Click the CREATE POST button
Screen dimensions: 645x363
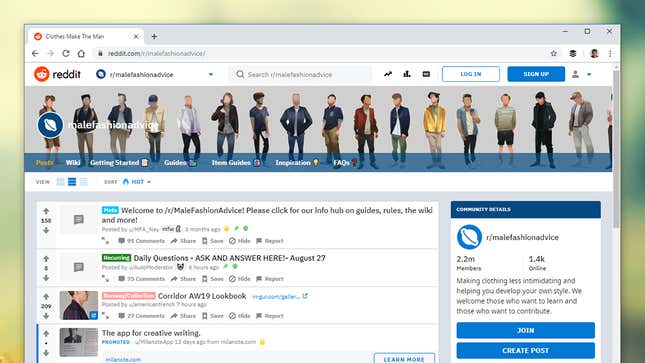(x=525, y=350)
